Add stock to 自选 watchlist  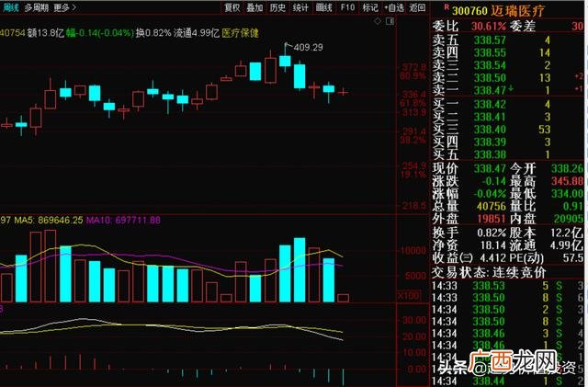[x=394, y=7]
